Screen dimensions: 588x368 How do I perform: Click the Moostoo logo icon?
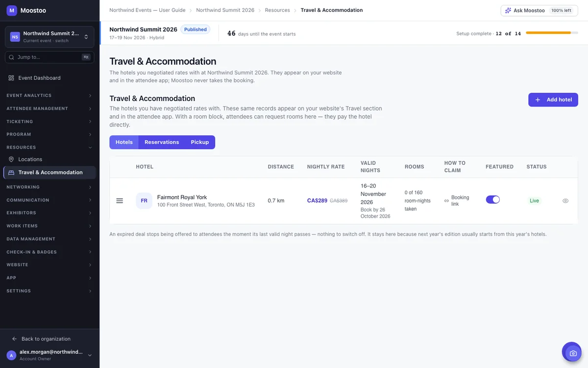pyautogui.click(x=12, y=10)
